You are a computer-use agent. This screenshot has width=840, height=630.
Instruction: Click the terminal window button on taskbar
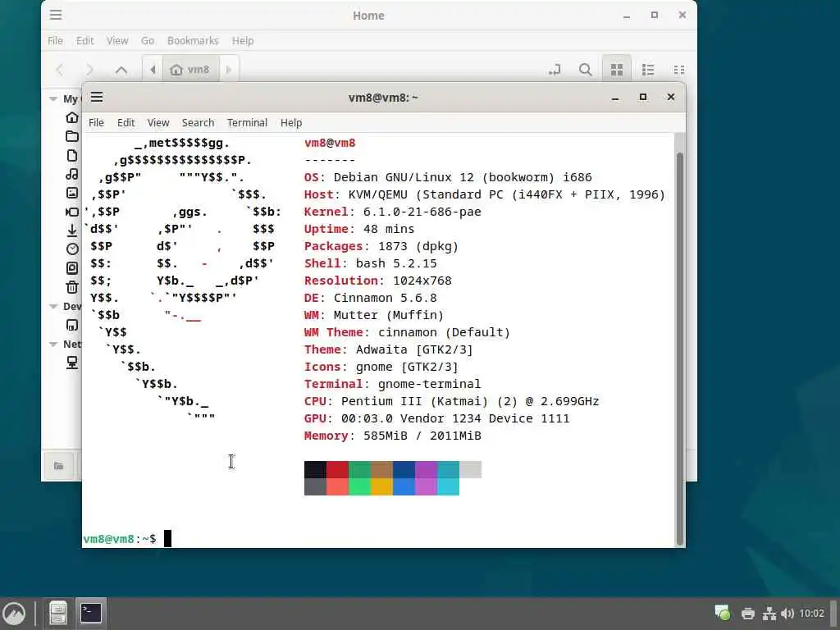[91, 613]
